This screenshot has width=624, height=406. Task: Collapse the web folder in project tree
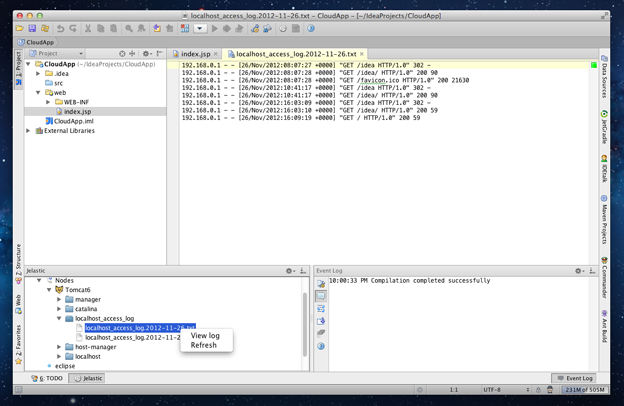click(39, 93)
